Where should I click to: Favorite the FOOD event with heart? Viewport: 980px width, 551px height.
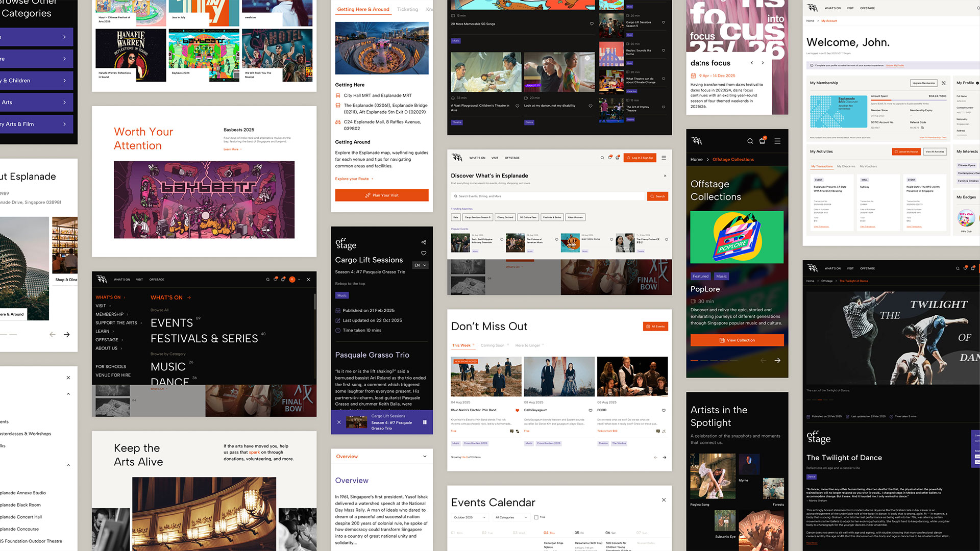pos(664,410)
